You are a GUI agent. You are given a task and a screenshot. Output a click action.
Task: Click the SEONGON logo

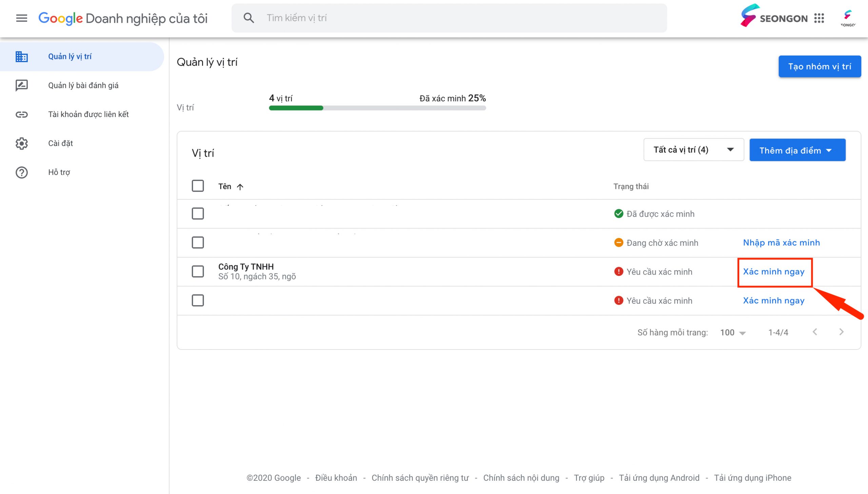click(x=774, y=16)
